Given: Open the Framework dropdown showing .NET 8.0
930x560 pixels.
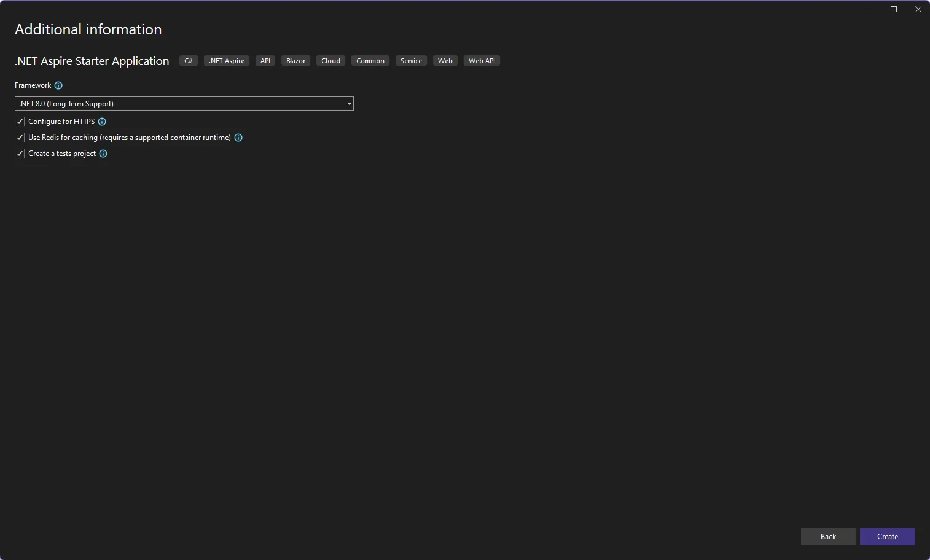Looking at the screenshot, I should (x=184, y=104).
